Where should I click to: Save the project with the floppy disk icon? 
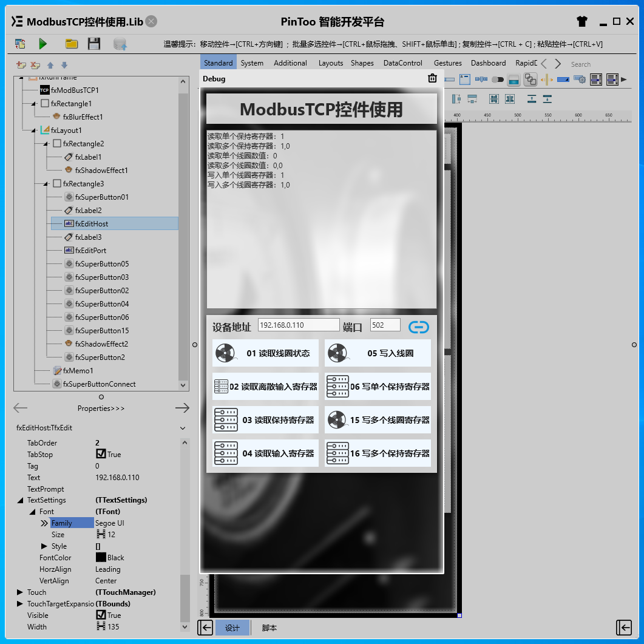[x=94, y=44]
